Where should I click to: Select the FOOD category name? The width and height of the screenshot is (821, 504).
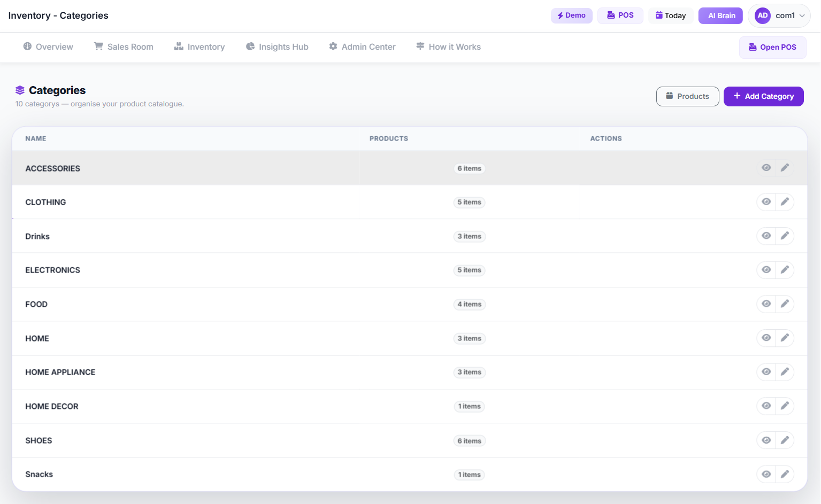coord(36,304)
